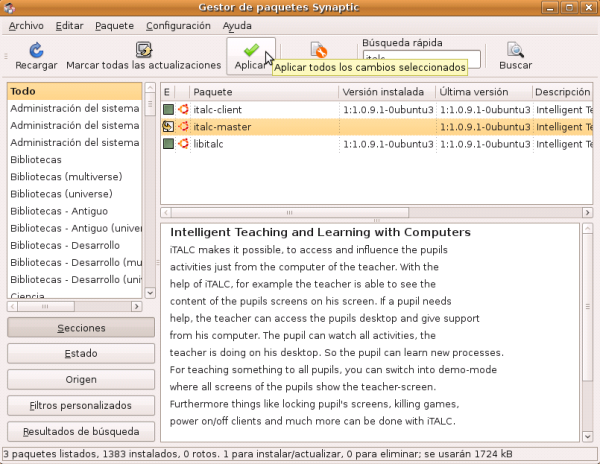Screen dimensions: 600x464
Task: Open the Archivo menu
Action: pos(26,25)
